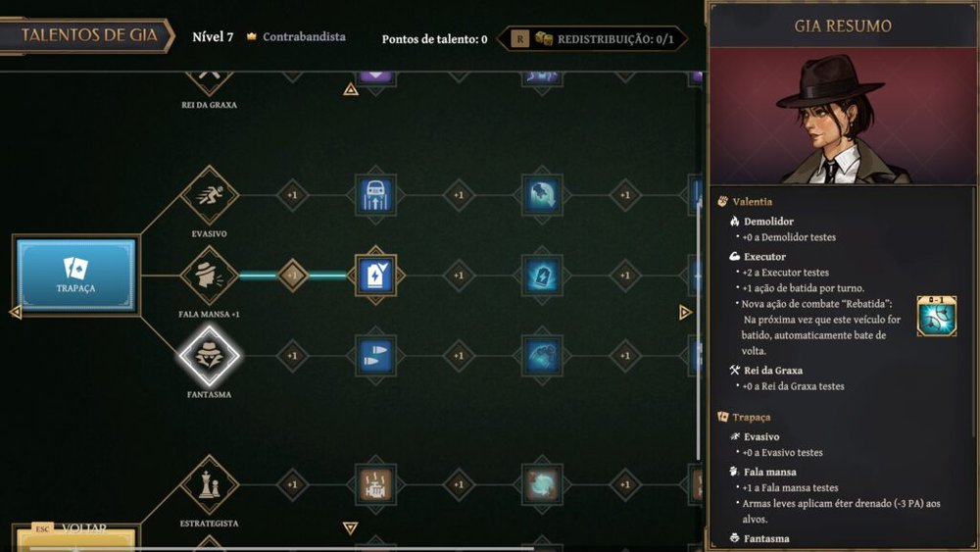Click the +1 node after Estrategista
This screenshot has height=552, width=980.
292,484
